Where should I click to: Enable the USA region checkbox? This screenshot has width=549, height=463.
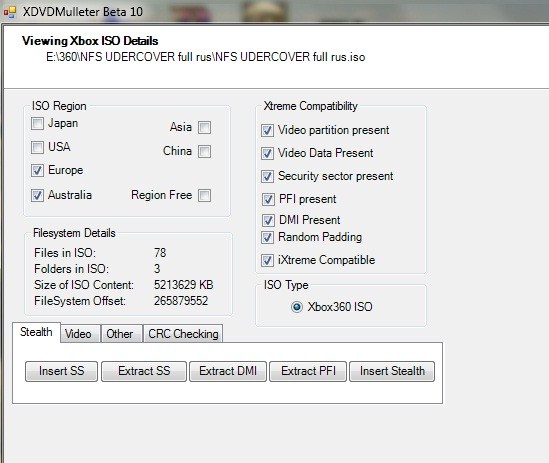pos(37,147)
